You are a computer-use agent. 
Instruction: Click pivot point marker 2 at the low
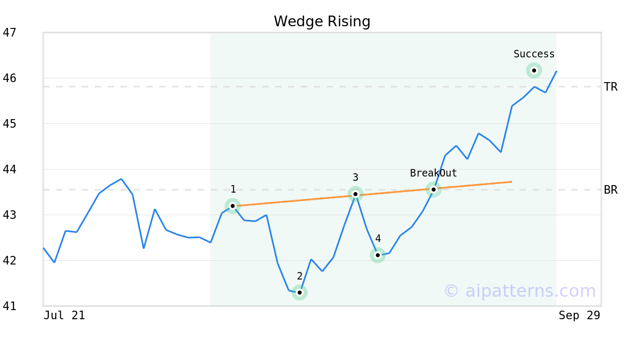[299, 292]
